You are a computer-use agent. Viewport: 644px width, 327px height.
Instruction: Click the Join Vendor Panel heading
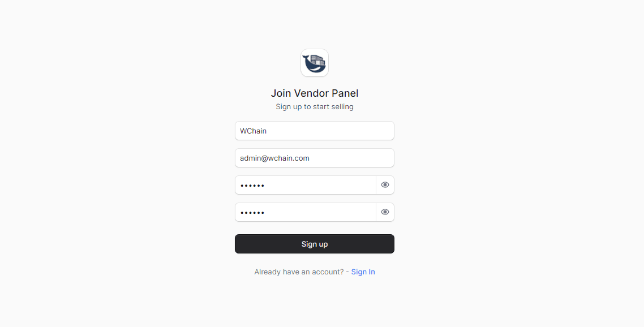[x=315, y=93]
